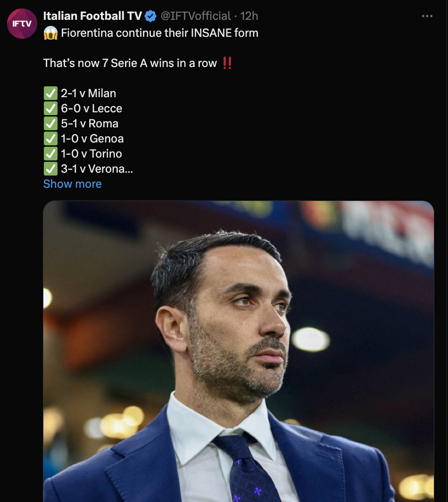448x502 pixels.
Task: Click the 'Fiorentina continue their INSANE form' text
Action: click(160, 33)
